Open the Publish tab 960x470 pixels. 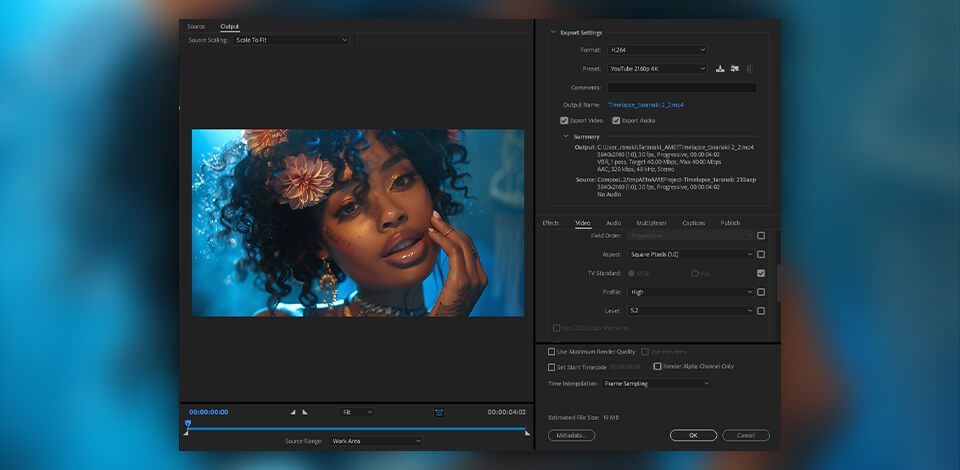730,223
